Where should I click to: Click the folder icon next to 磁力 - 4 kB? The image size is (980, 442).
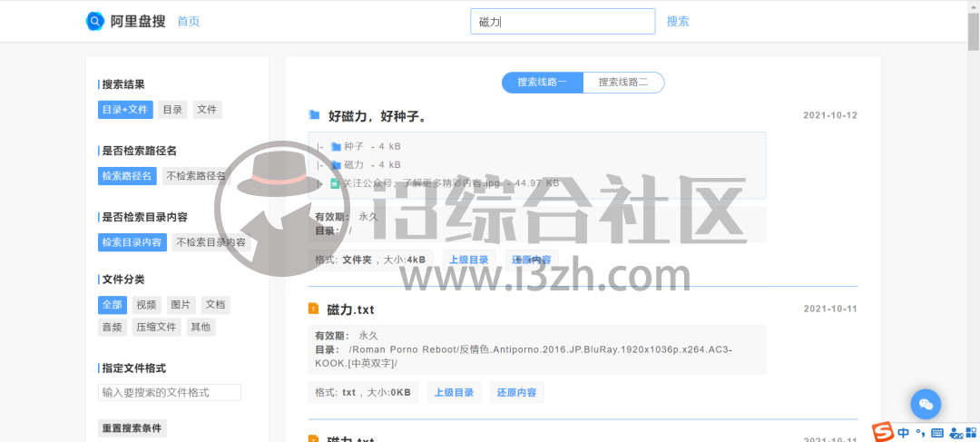(x=336, y=165)
